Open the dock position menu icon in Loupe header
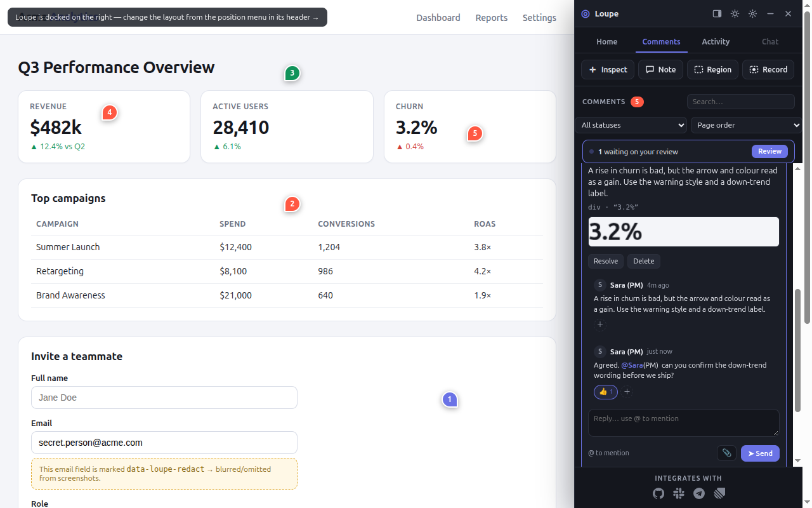 point(717,13)
